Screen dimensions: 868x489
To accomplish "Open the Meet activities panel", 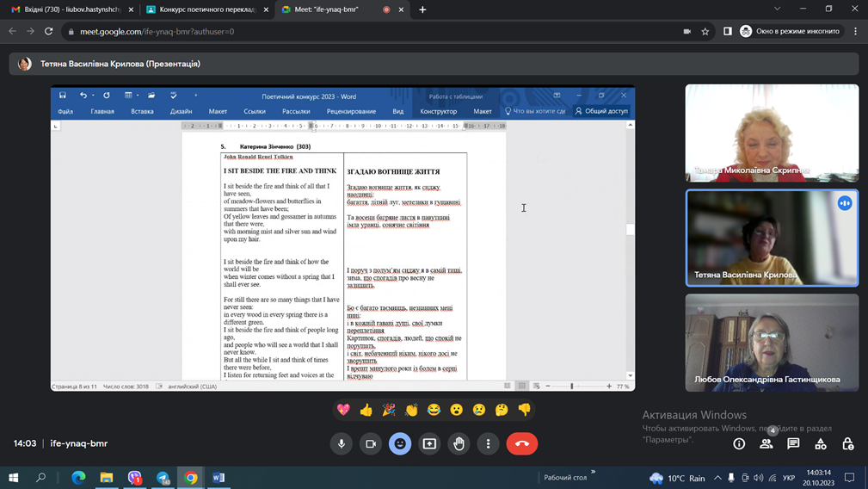I will click(x=821, y=443).
